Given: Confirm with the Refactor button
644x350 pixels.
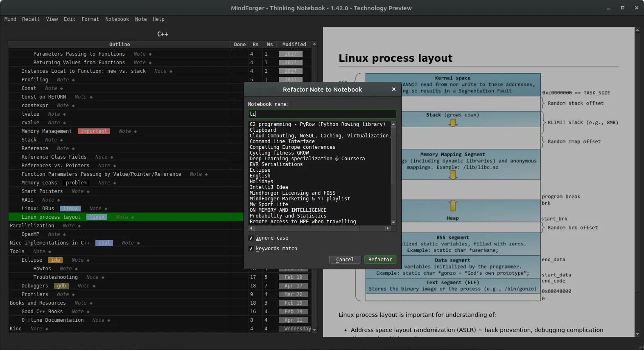Looking at the screenshot, I should pos(380,260).
